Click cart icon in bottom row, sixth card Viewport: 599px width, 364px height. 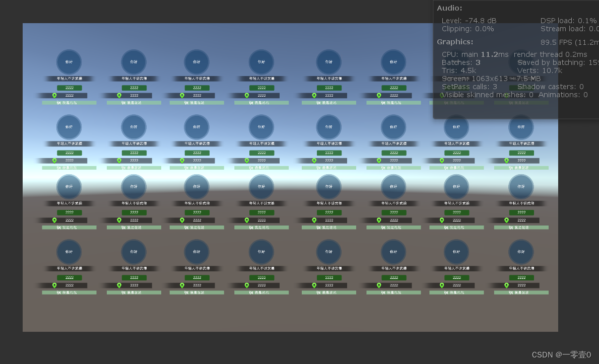(383, 293)
